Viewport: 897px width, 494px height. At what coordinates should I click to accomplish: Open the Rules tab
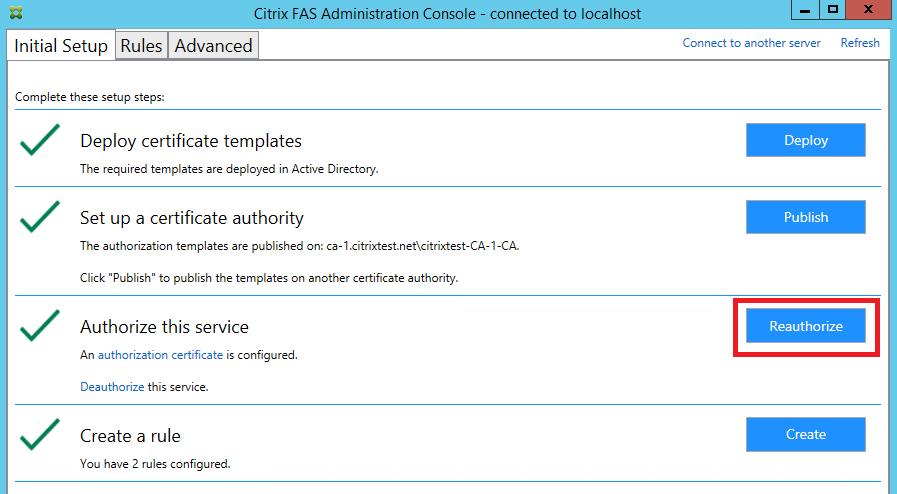coord(142,46)
